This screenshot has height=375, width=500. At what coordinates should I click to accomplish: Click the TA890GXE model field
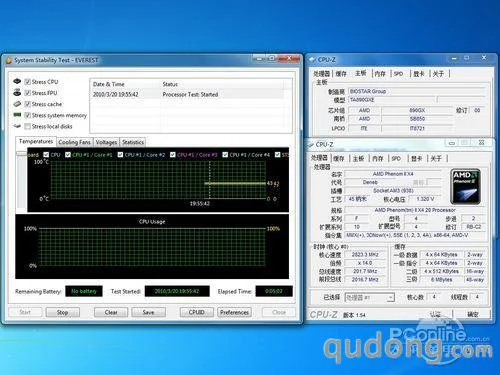click(x=392, y=100)
